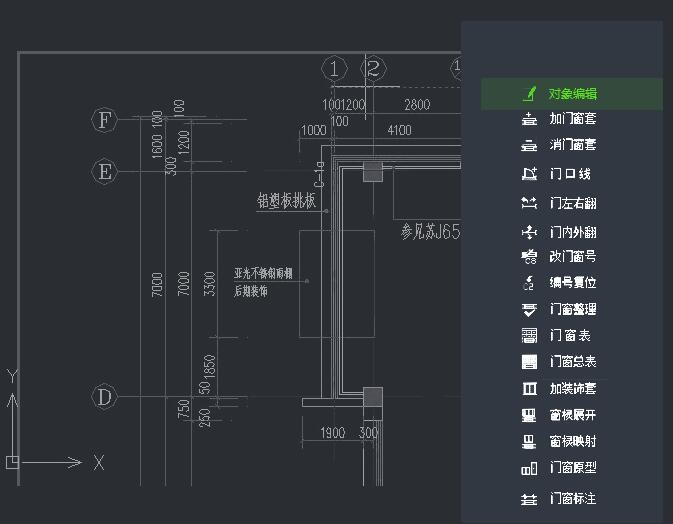Click the 门窗标注 icon

click(x=529, y=499)
